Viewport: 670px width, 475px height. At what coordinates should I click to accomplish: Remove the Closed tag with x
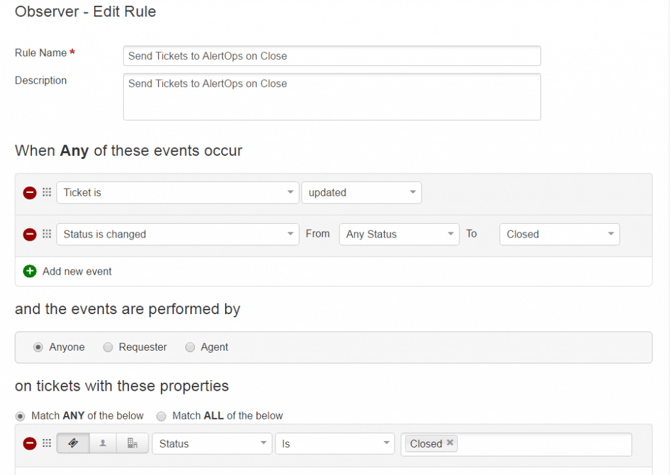450,443
